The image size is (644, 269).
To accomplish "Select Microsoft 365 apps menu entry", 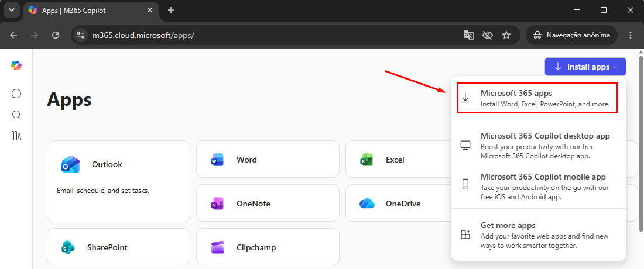I will pyautogui.click(x=537, y=98).
